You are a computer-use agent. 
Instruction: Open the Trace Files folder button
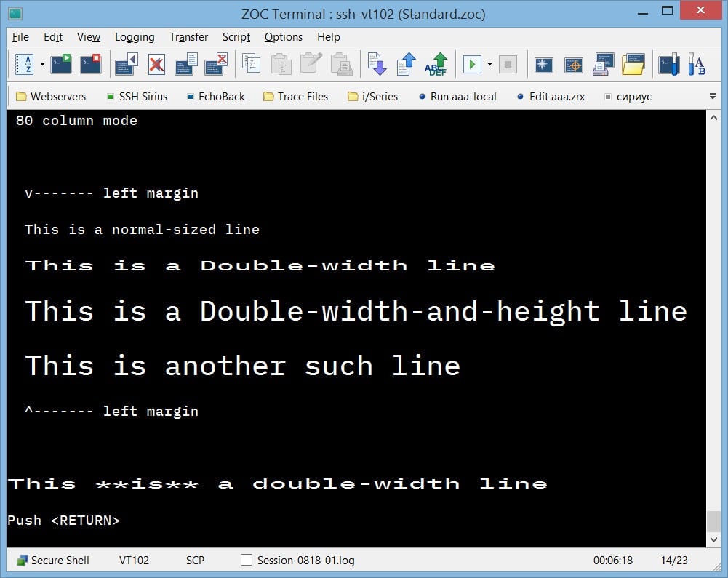click(x=295, y=96)
